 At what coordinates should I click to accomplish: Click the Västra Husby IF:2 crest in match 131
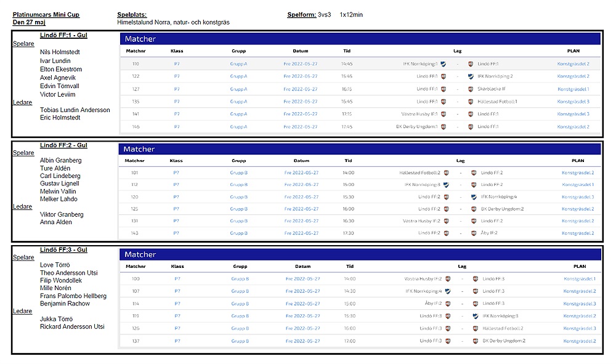pos(446,221)
